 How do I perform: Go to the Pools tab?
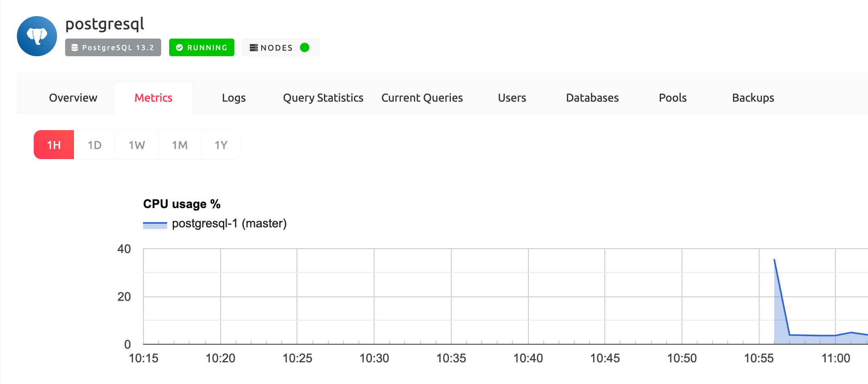click(672, 97)
